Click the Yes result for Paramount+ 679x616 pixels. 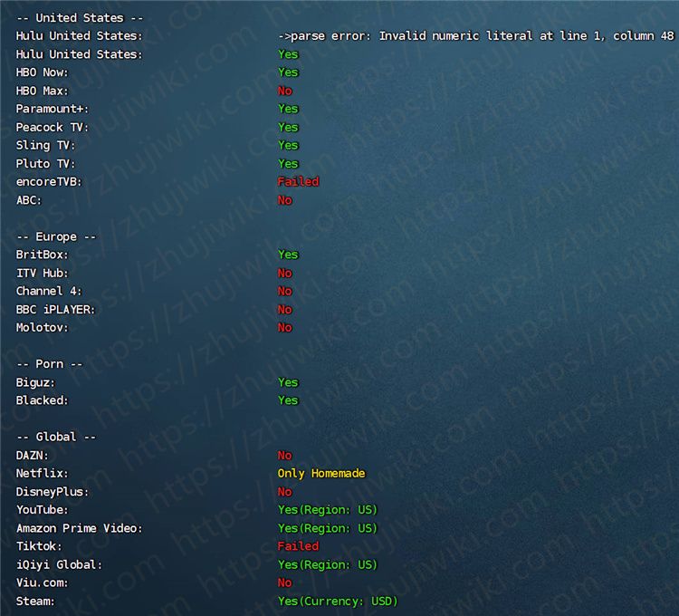tap(288, 109)
